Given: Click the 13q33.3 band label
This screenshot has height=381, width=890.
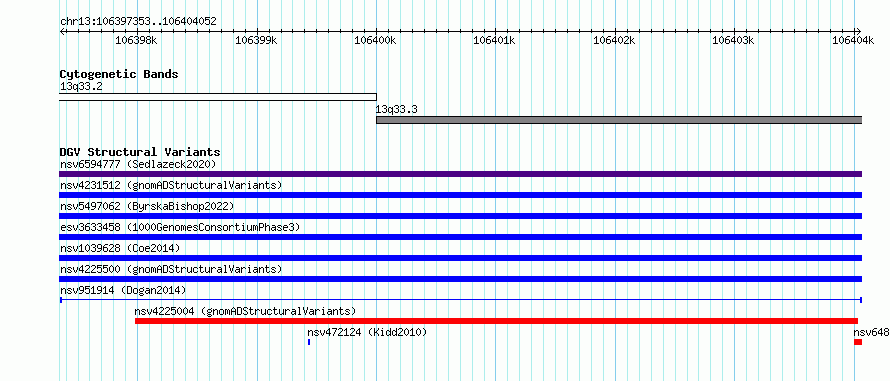Looking at the screenshot, I should tap(397, 110).
